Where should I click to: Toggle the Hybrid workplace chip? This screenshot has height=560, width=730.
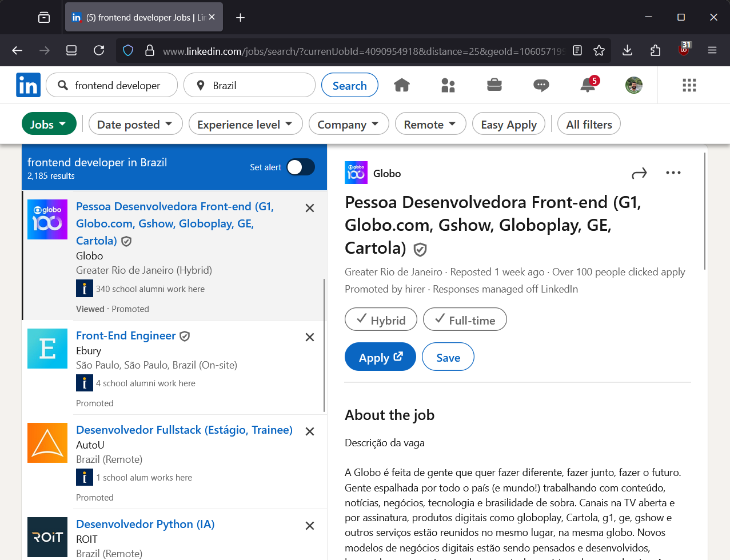click(x=381, y=319)
